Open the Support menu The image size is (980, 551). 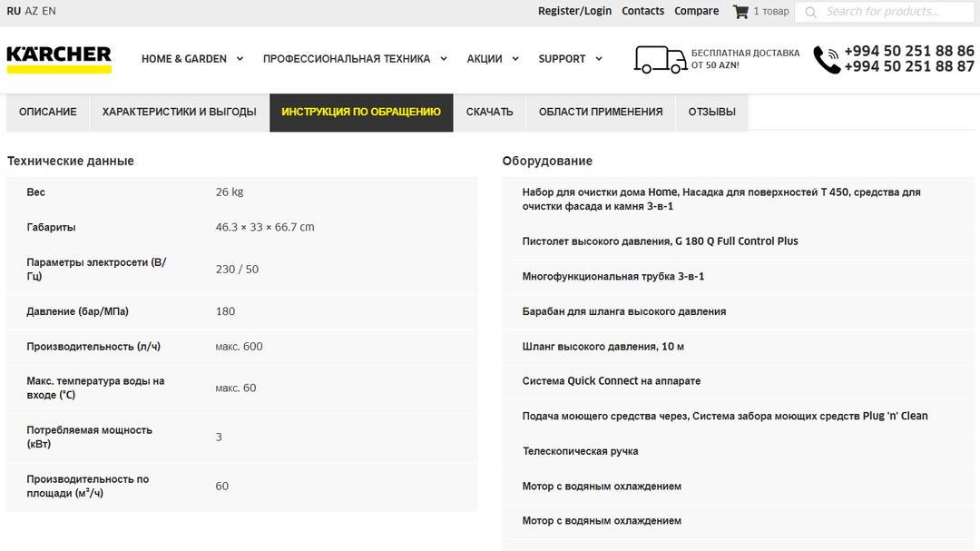[x=562, y=59]
